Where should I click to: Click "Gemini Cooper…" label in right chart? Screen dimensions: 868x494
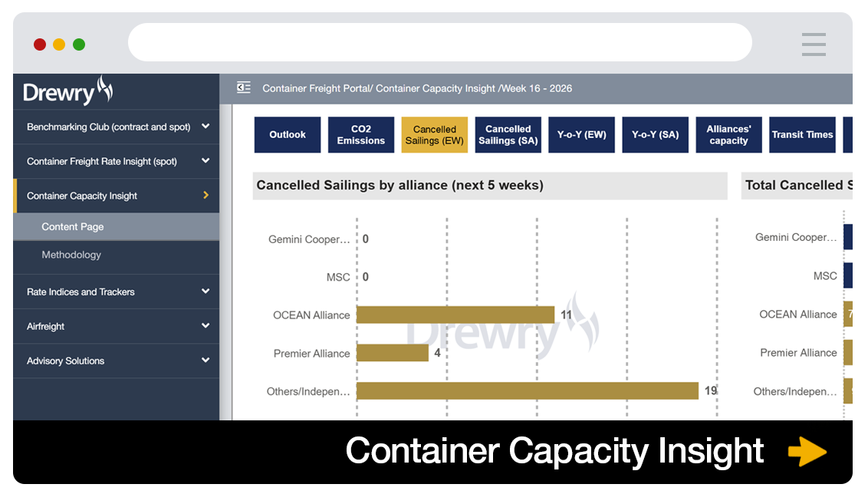pos(796,237)
